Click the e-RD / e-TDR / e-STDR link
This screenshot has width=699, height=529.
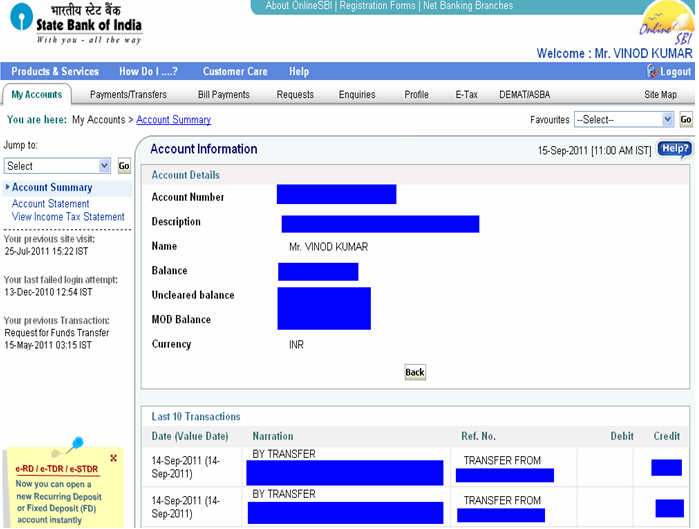coord(57,469)
